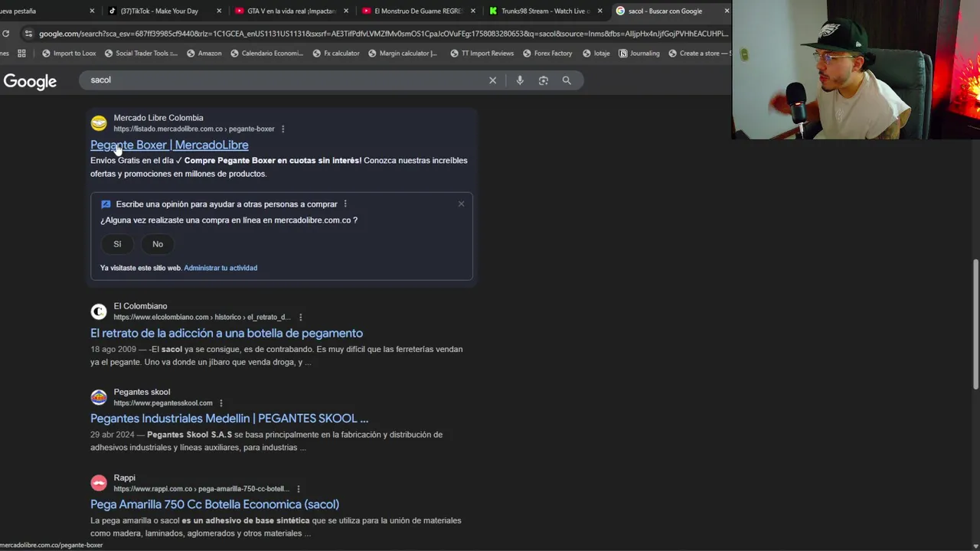Open site information icon in address bar
Image resolution: width=980 pixels, height=551 pixels.
click(x=28, y=34)
